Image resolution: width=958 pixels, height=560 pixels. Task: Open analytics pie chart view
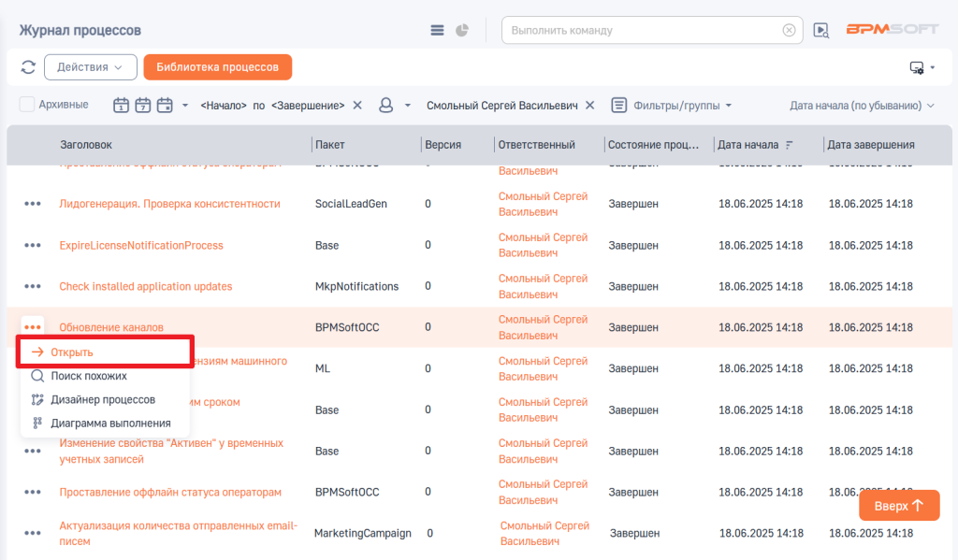462,30
